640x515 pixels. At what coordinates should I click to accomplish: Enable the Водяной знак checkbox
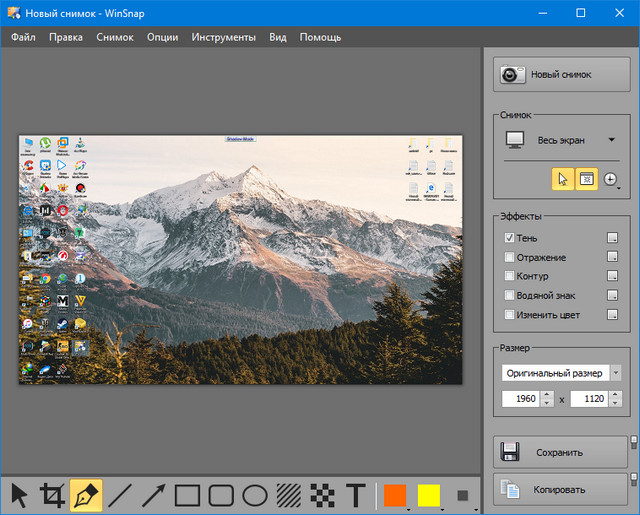click(510, 296)
